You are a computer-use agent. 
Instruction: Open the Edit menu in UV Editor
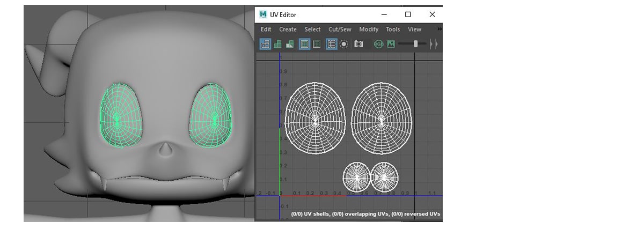[x=266, y=29]
